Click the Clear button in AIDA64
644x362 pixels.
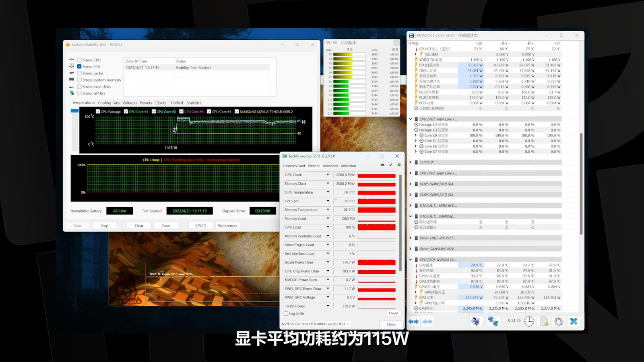[x=139, y=226]
